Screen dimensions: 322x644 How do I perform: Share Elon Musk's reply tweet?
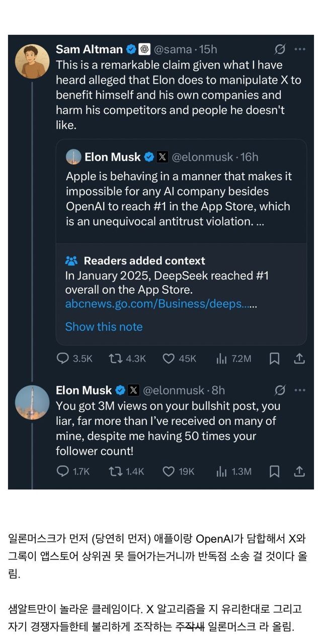(299, 471)
